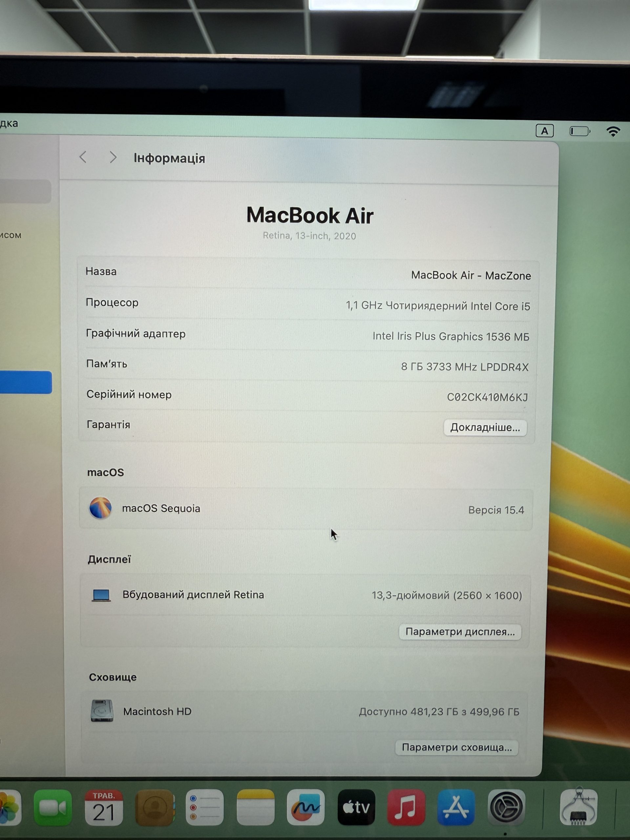Viewport: 630px width, 840px height.
Task: Go back with the left chevron arrow
Action: click(x=83, y=157)
